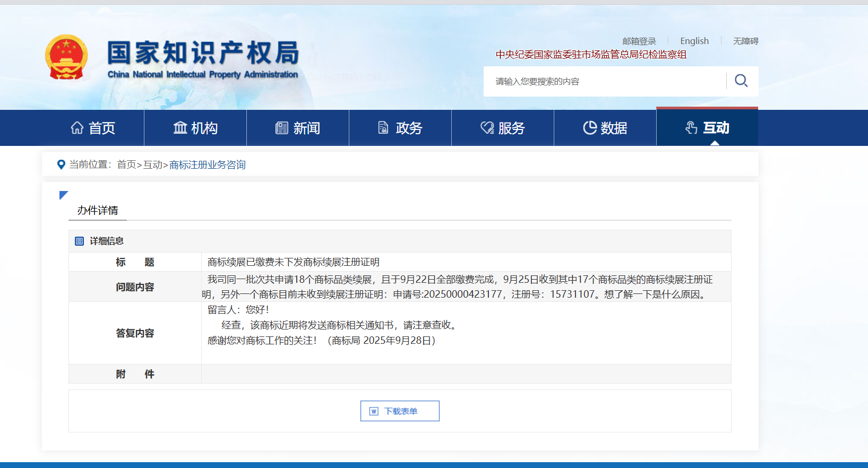Click the heart icon beside 服务
This screenshot has height=468, width=868.
pyautogui.click(x=487, y=128)
